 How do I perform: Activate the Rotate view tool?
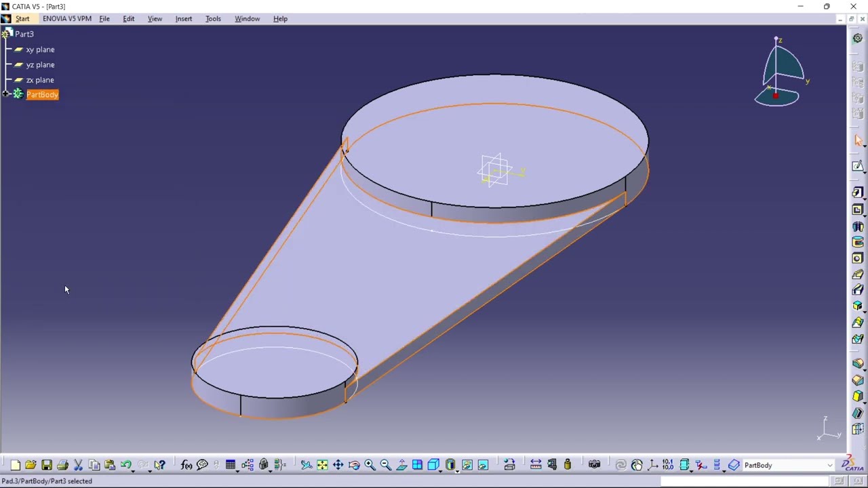point(354,465)
